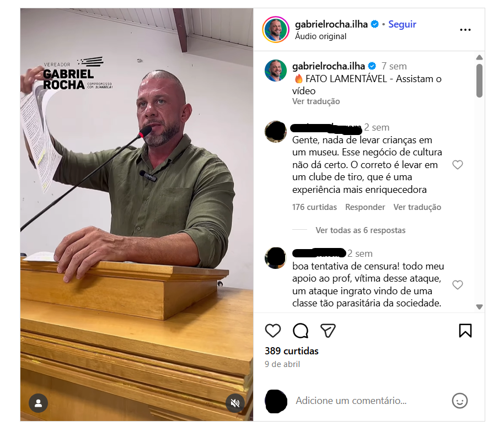Screen dimensions: 504x437
Task: Focus the 'Adicione um comentário...' field
Action: coord(369,401)
